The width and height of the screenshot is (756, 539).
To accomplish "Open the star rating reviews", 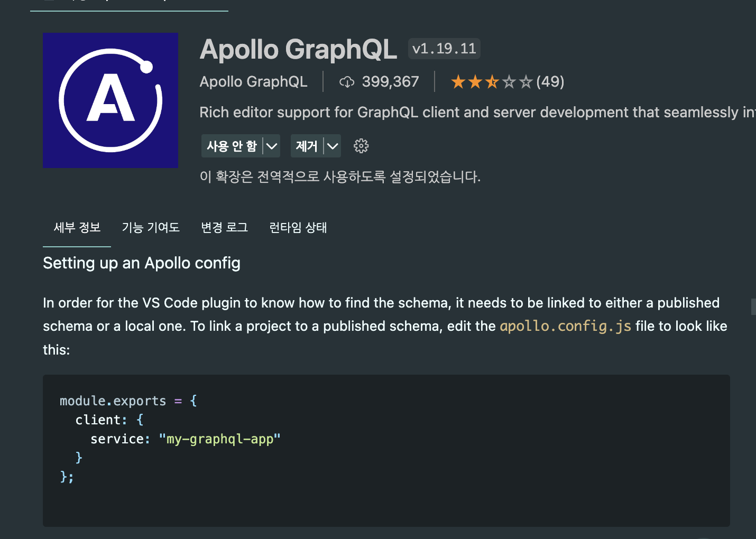I will (491, 82).
